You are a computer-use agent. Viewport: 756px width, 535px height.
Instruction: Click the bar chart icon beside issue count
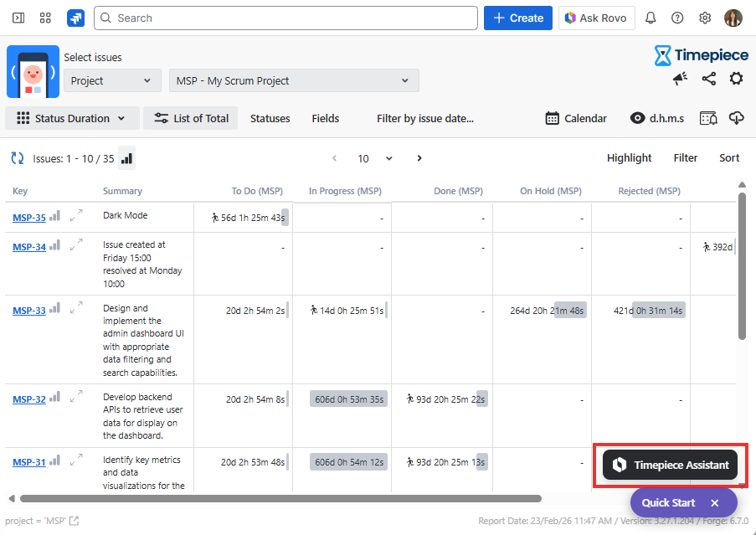(x=126, y=158)
